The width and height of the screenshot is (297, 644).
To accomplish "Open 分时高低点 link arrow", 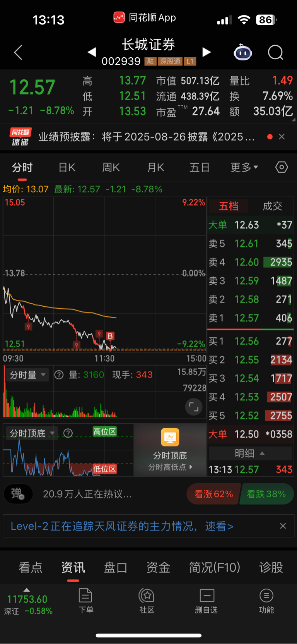I will [170, 467].
